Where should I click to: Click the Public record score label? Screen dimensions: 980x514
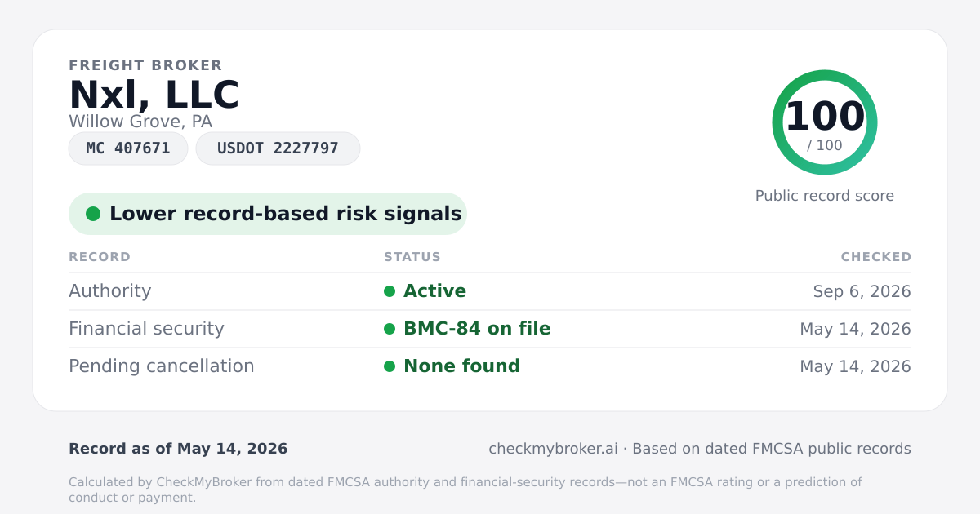point(825,196)
